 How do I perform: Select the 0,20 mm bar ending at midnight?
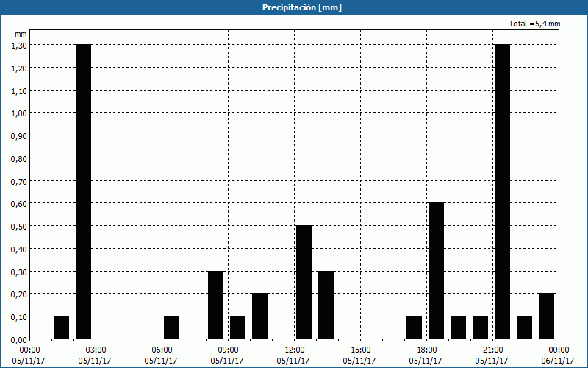click(x=546, y=316)
